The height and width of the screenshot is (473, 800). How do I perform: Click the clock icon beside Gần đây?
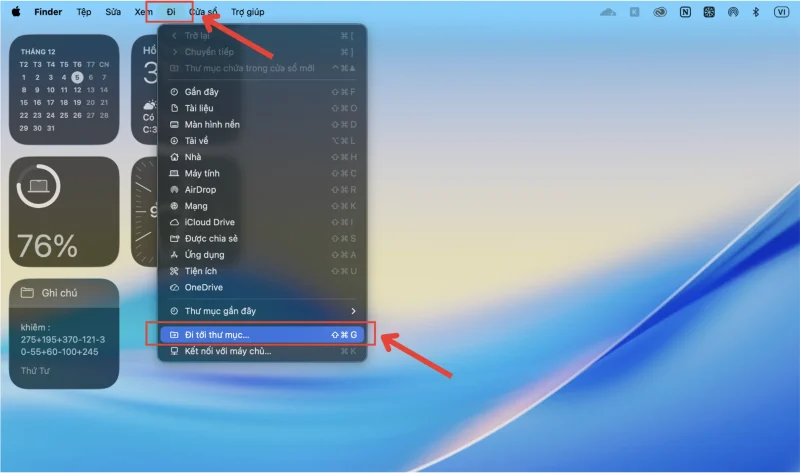[x=174, y=92]
